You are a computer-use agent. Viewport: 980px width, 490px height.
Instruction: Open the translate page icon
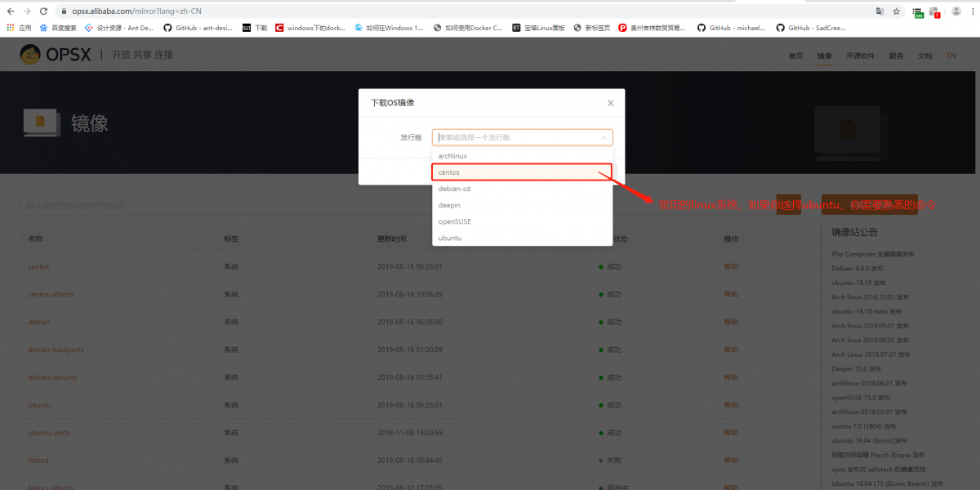(x=880, y=11)
